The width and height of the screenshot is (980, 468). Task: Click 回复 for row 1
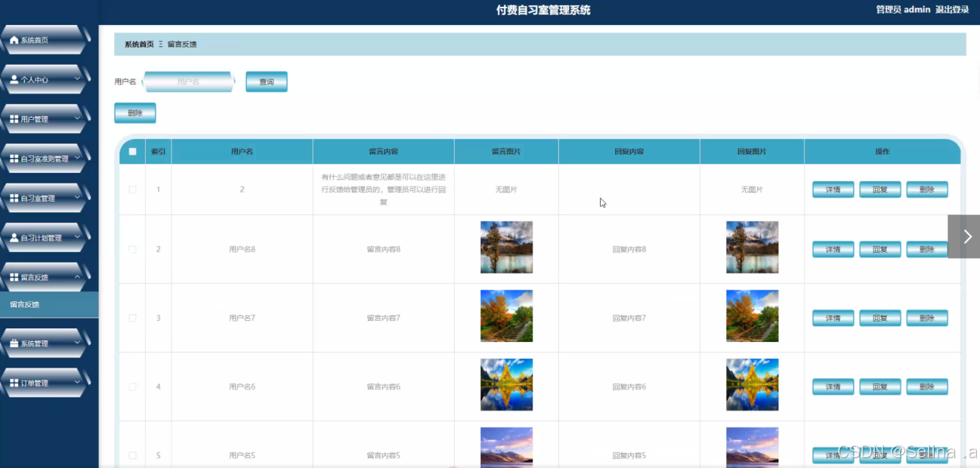(x=880, y=189)
